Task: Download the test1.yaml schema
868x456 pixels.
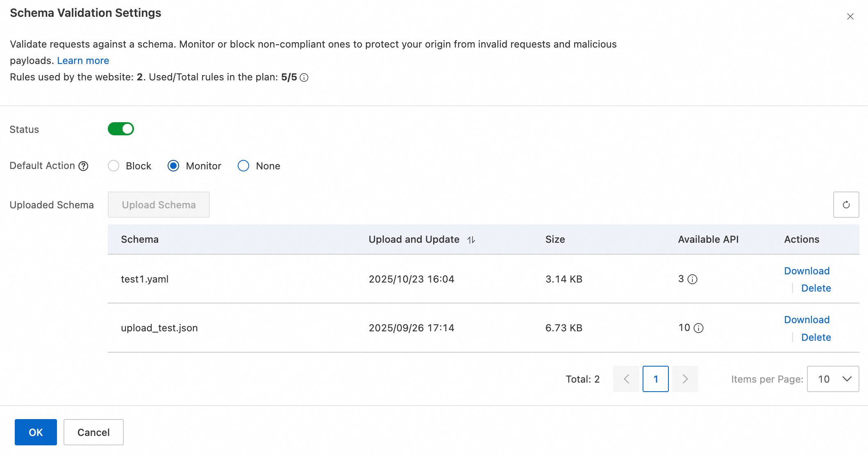Action: [807, 271]
